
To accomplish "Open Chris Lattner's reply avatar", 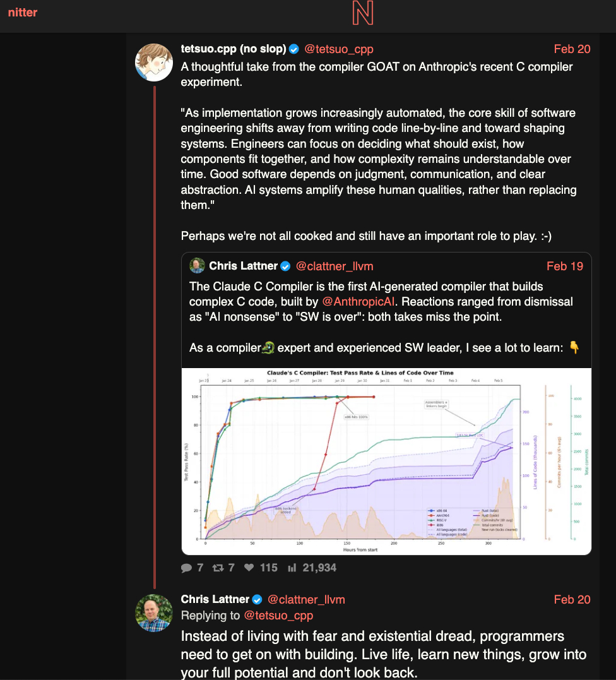I will click(154, 613).
